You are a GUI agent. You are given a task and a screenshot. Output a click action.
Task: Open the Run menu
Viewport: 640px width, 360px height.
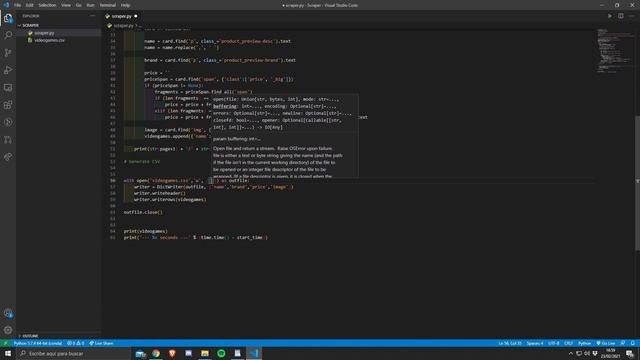90,5
